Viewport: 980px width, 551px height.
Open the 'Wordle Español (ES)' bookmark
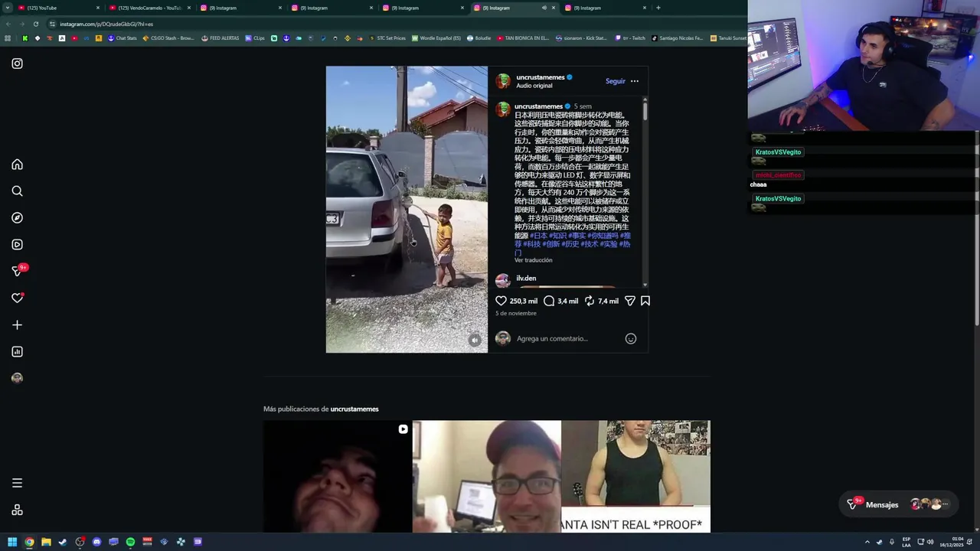(436, 37)
